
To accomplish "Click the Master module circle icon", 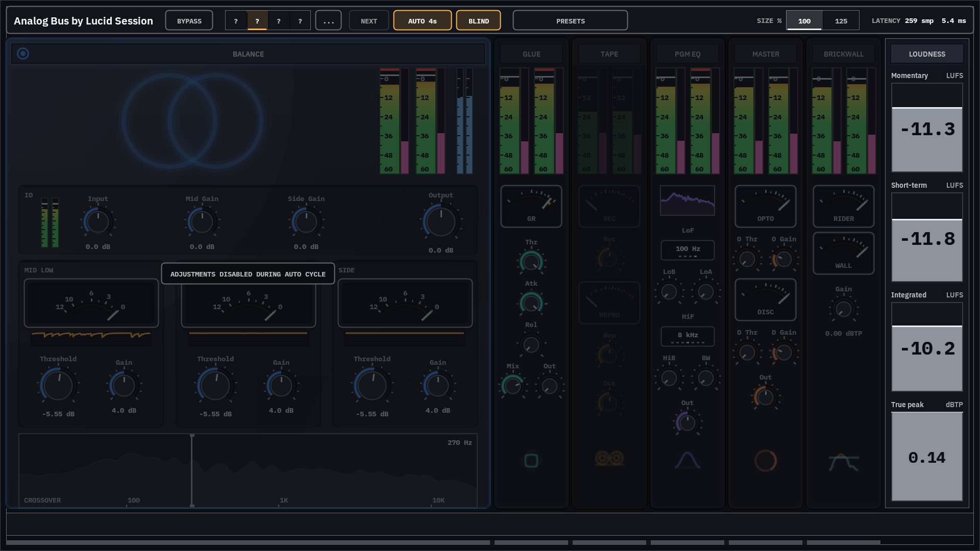I will [x=766, y=461].
